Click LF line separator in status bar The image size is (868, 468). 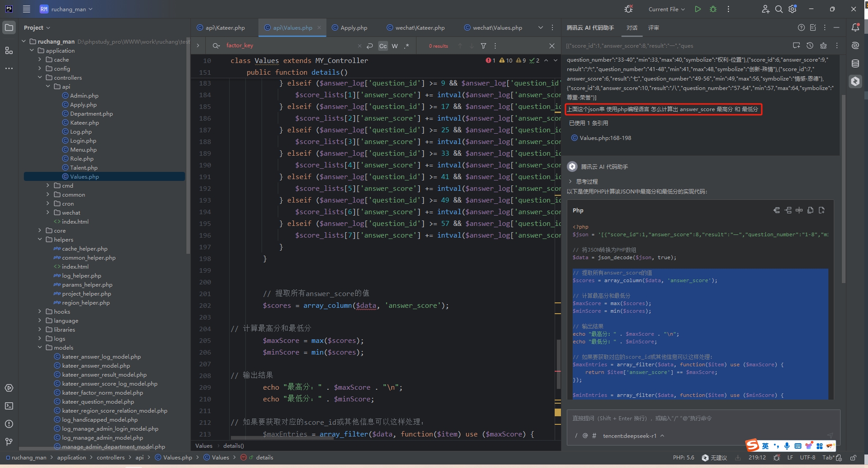click(790, 458)
